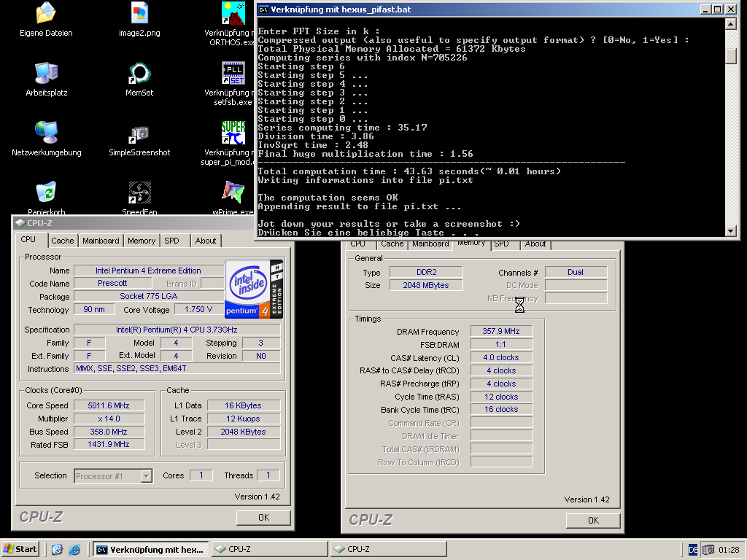Click the DRAM Frequency 357.9 MHz value
This screenshot has height=560, width=747.
click(x=501, y=332)
